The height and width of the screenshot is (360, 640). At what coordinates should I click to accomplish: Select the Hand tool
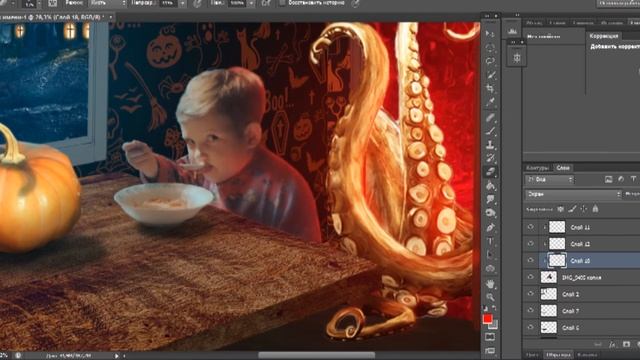[490, 283]
